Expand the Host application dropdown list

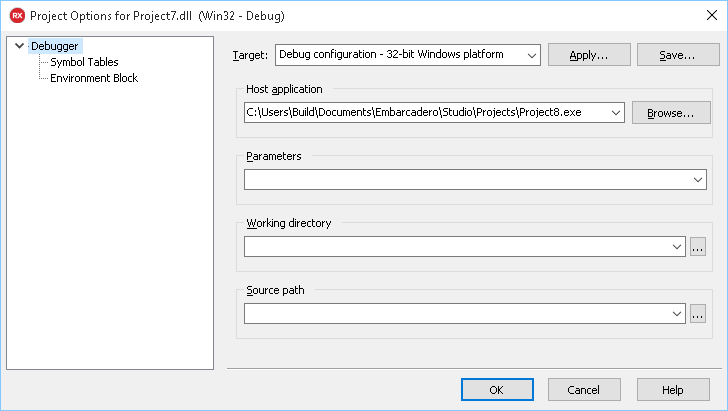click(616, 112)
